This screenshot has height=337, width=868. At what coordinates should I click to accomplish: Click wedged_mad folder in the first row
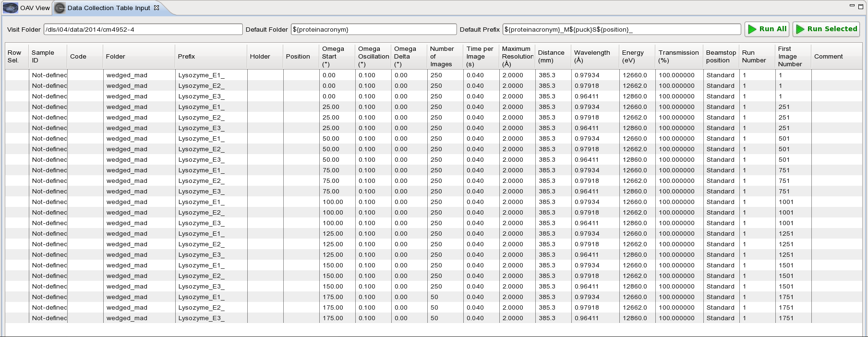[127, 75]
